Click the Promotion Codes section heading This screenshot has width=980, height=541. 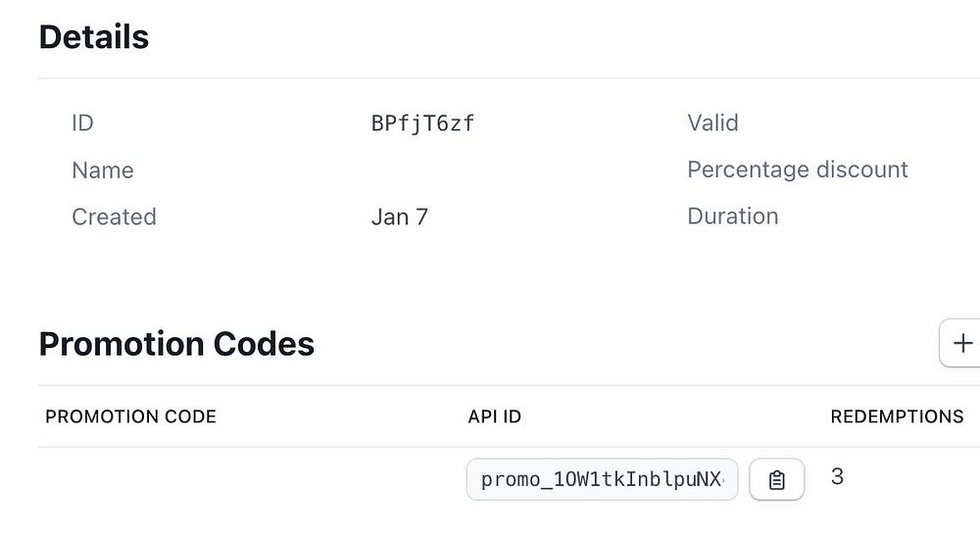(x=176, y=344)
